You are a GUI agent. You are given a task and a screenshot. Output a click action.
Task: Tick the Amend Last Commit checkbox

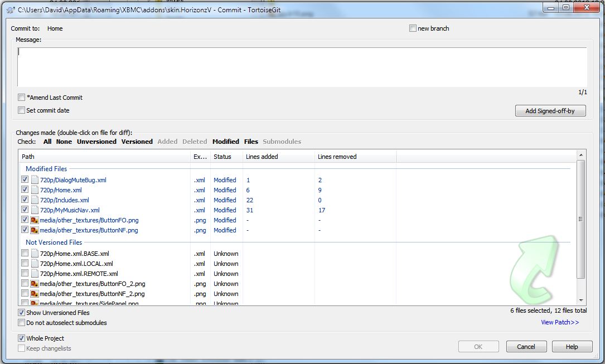click(22, 97)
